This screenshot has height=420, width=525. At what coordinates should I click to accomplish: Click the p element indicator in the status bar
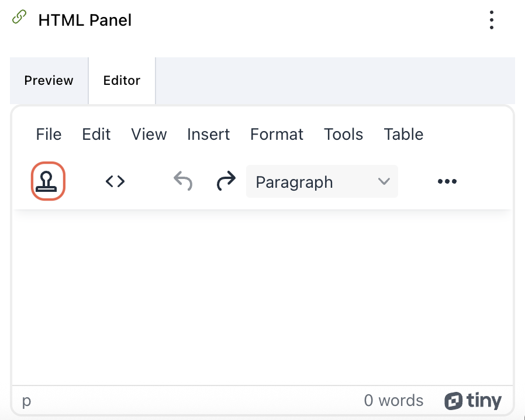pyautogui.click(x=26, y=401)
